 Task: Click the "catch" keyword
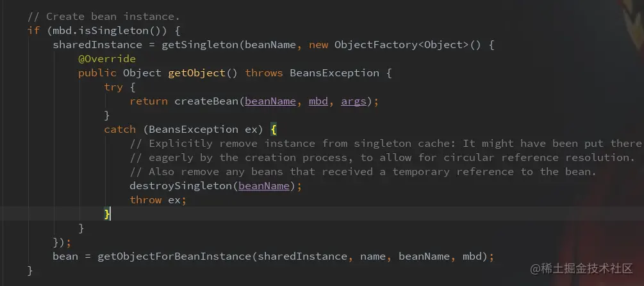pos(120,130)
